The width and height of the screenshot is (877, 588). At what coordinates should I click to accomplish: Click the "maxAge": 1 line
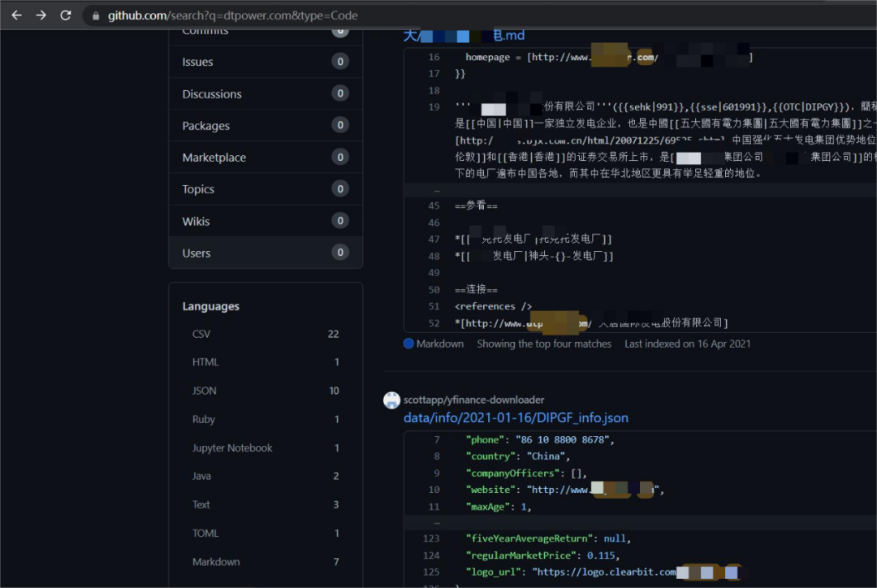[x=499, y=507]
